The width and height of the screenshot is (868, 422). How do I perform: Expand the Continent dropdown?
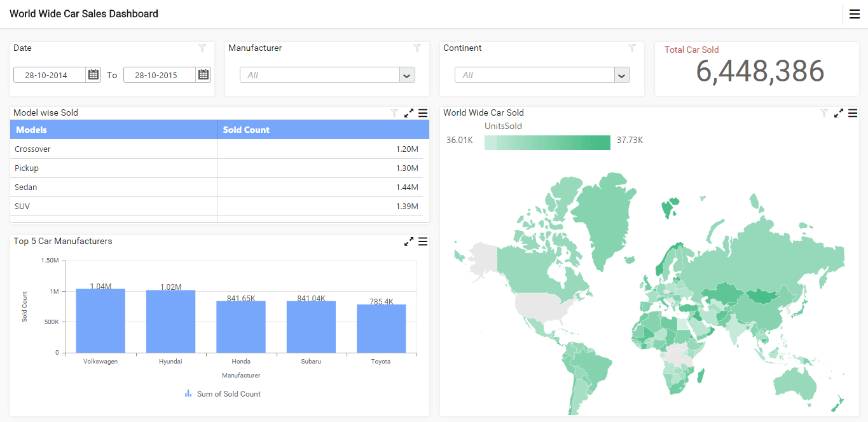(622, 75)
